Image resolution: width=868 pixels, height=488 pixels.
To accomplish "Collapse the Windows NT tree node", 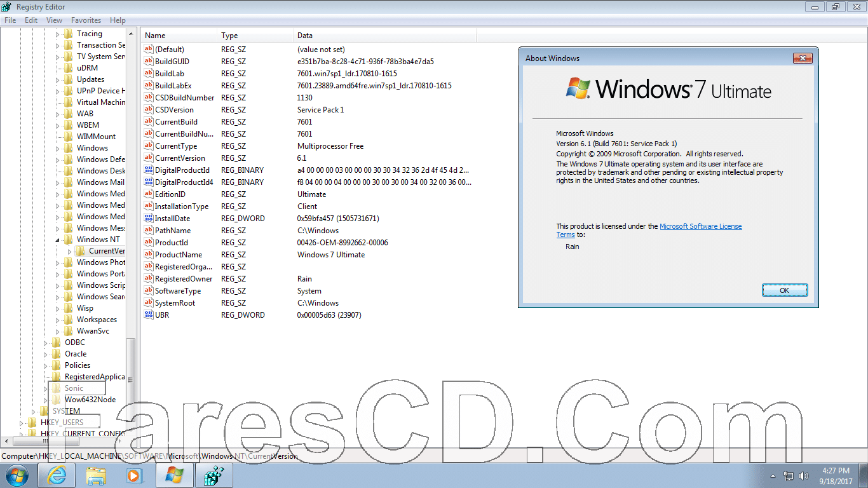I will [x=57, y=240].
